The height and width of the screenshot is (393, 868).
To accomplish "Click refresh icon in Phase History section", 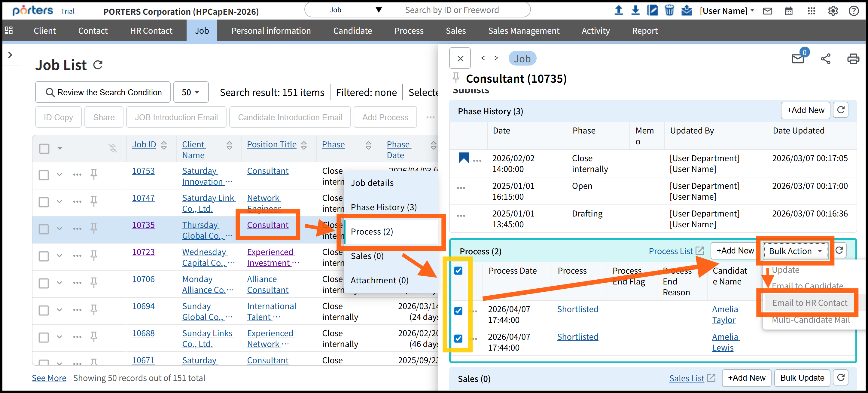I will [841, 110].
